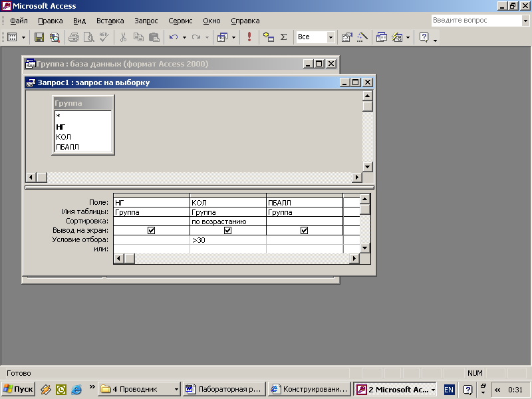Click the Database Window icon

pos(382,37)
